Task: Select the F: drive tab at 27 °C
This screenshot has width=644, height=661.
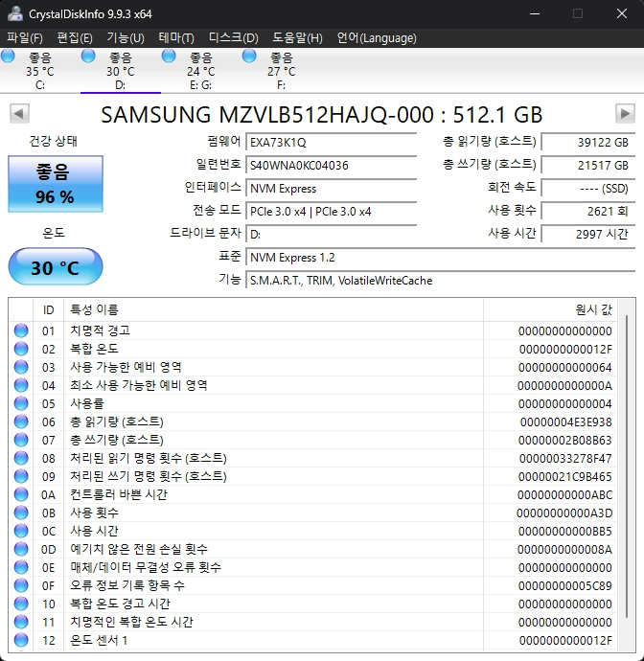Action: coord(282,71)
